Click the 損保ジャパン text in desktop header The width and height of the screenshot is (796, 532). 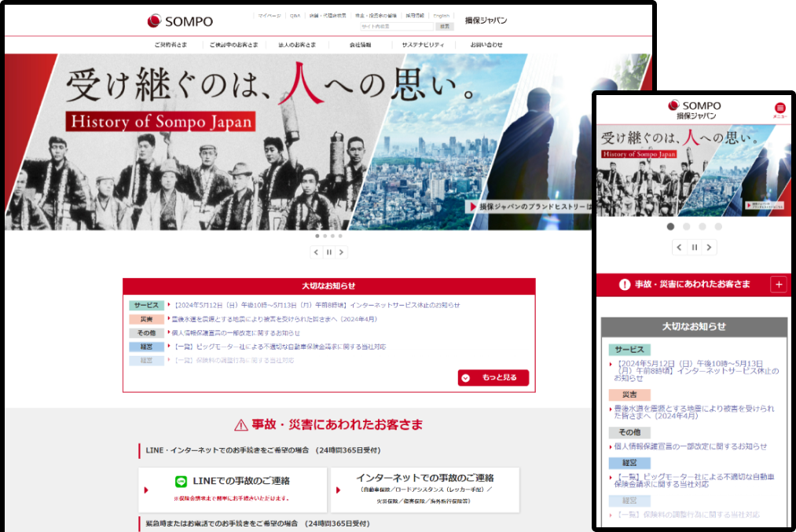486,20
